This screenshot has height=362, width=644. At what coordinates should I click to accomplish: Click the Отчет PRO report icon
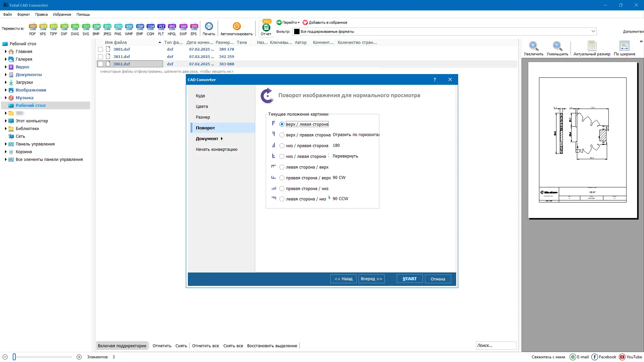click(266, 27)
